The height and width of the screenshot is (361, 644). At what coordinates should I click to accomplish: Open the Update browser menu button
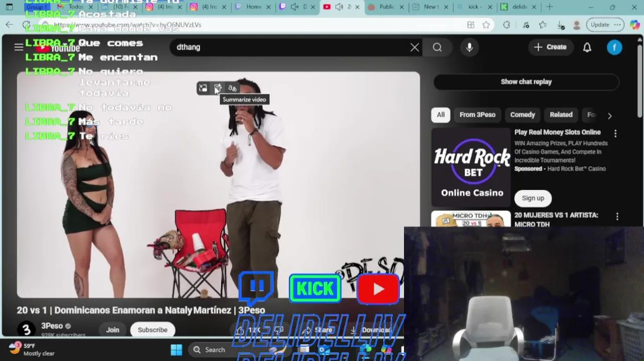point(605,25)
